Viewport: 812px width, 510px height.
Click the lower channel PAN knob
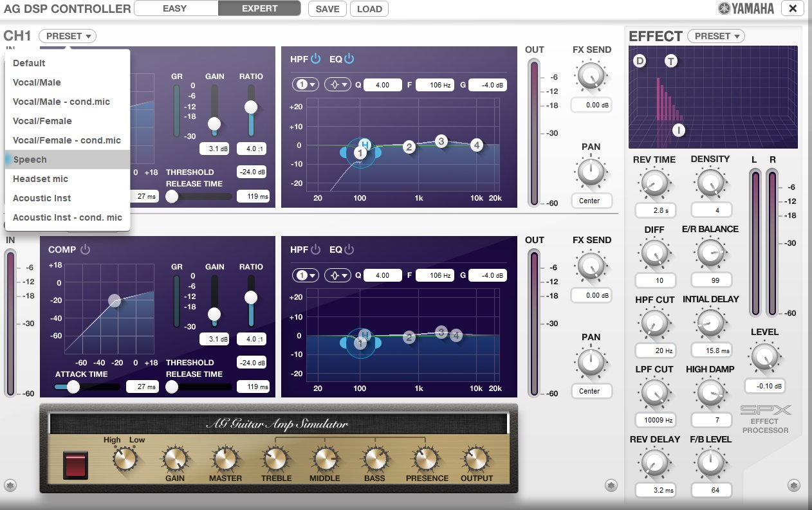coord(591,363)
